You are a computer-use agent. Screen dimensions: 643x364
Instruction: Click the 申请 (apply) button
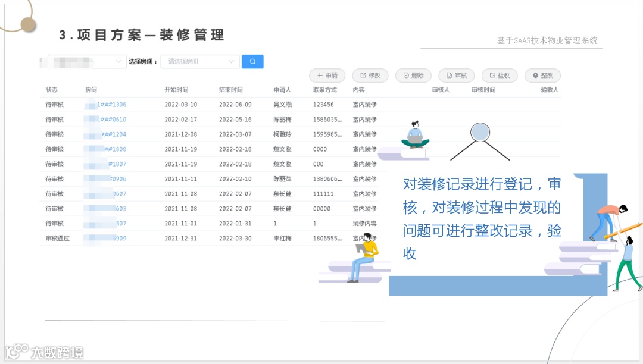pyautogui.click(x=327, y=76)
